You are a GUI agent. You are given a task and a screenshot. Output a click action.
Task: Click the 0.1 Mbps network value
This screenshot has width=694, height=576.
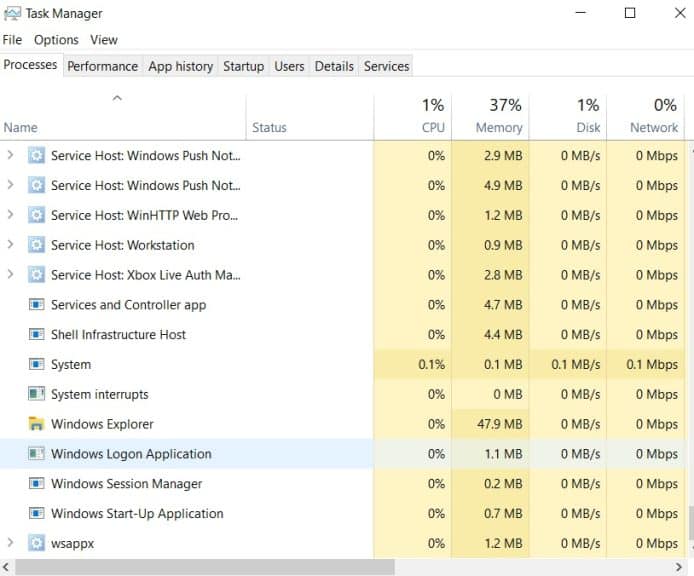click(652, 364)
